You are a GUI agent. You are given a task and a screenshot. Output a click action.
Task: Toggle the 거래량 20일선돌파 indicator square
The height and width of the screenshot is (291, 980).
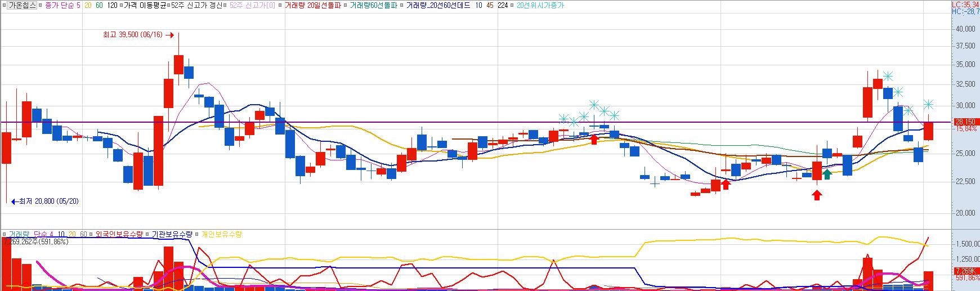point(280,5)
